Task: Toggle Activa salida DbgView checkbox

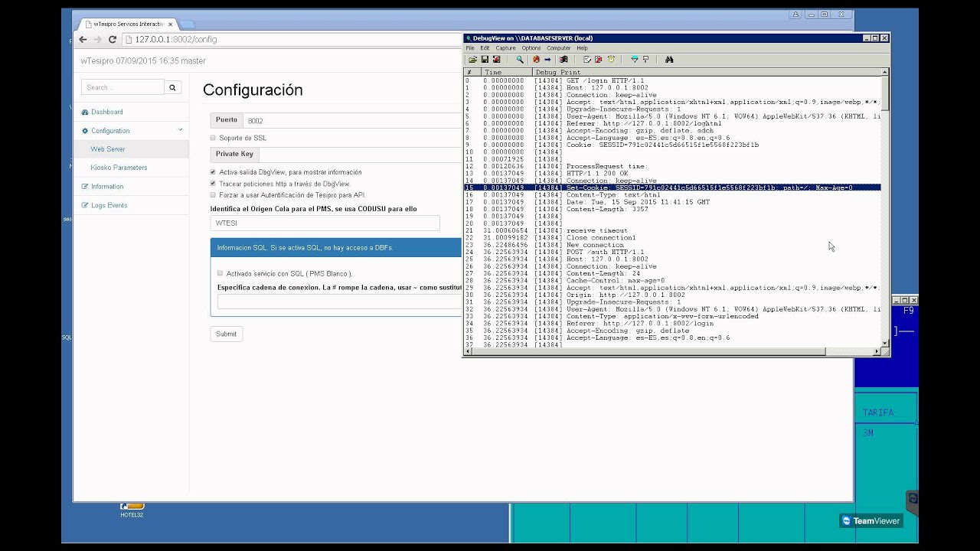Action: coord(213,172)
